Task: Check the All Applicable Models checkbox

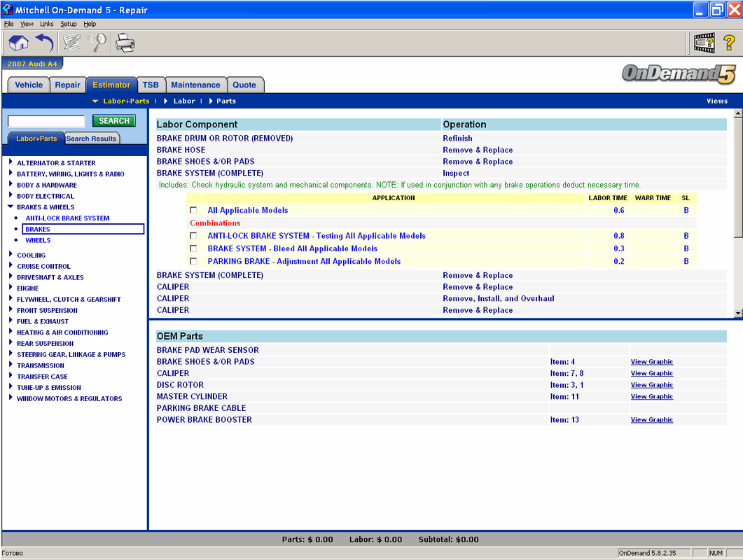Action: tap(193, 210)
